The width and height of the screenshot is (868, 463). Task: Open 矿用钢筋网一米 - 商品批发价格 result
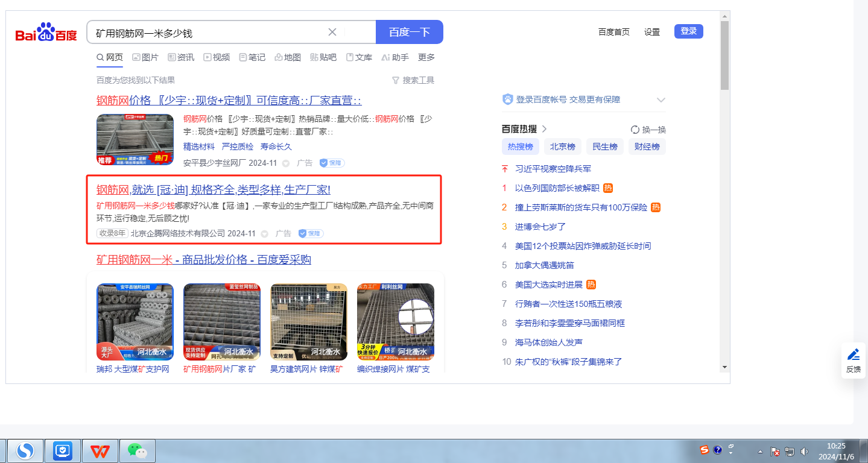tap(204, 260)
